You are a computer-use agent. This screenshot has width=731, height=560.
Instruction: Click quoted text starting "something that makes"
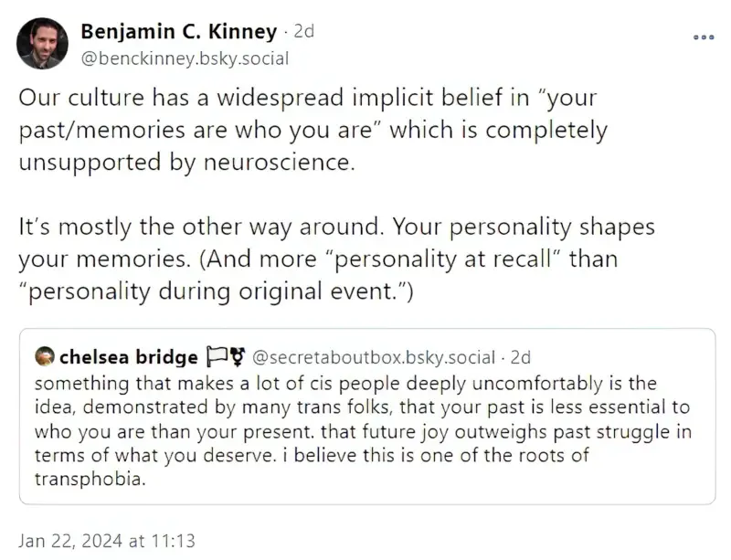click(363, 431)
